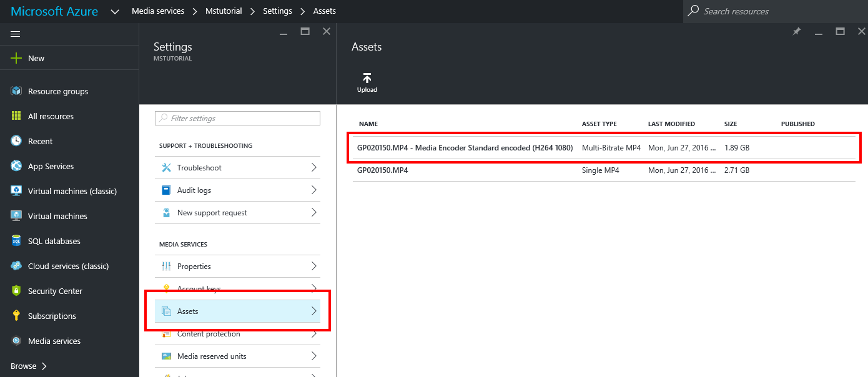This screenshot has height=377, width=868.
Task: Select Media services in the breadcrumb
Action: 158,11
